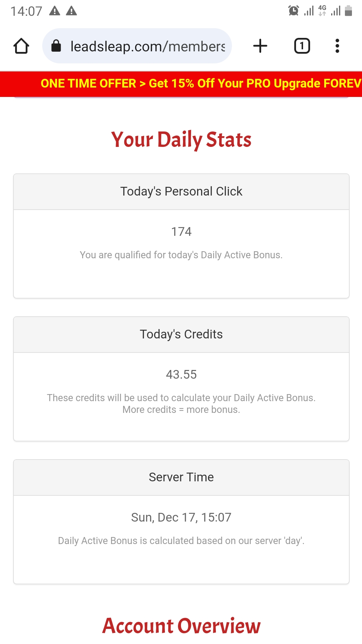Open the three-dot browser menu
The height and width of the screenshot is (644, 362).
[x=337, y=46]
